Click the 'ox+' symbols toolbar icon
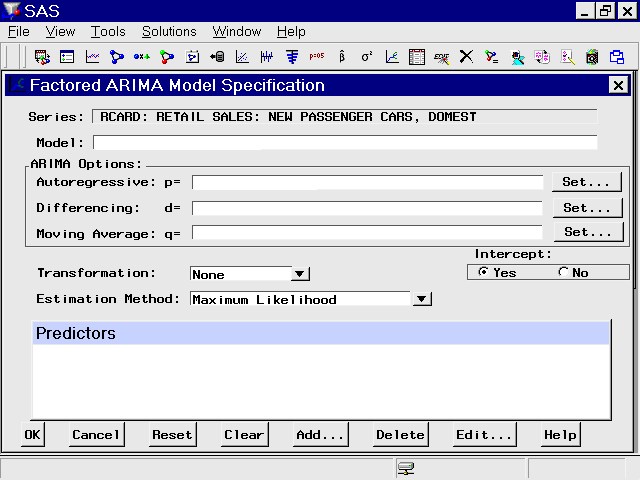This screenshot has height=480, width=640. pyautogui.click(x=142, y=57)
